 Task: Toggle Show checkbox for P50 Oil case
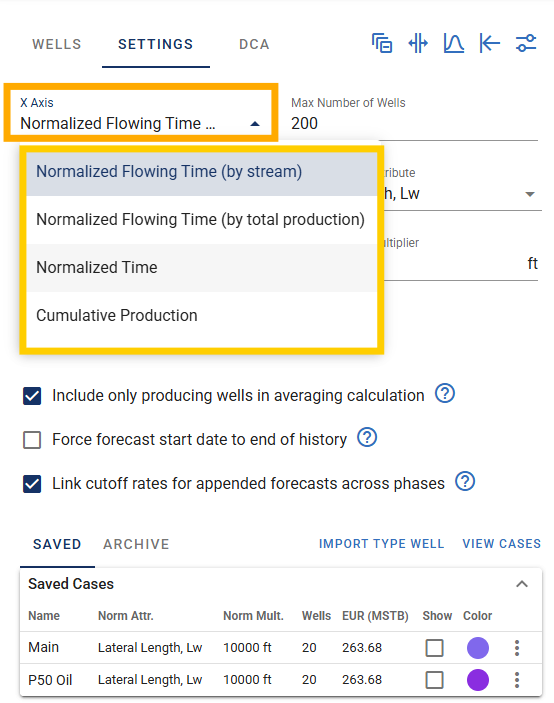[434, 680]
